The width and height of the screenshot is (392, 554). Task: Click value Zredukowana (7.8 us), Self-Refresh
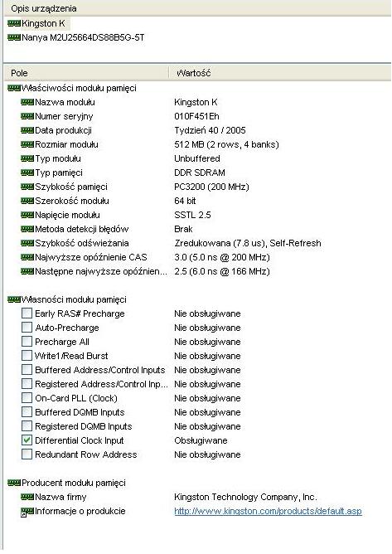click(248, 243)
